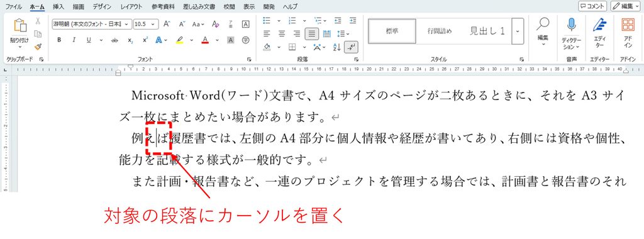The height and width of the screenshot is (239, 644).
Task: Switch to the デザイン (Design) tab
Action: click(102, 7)
